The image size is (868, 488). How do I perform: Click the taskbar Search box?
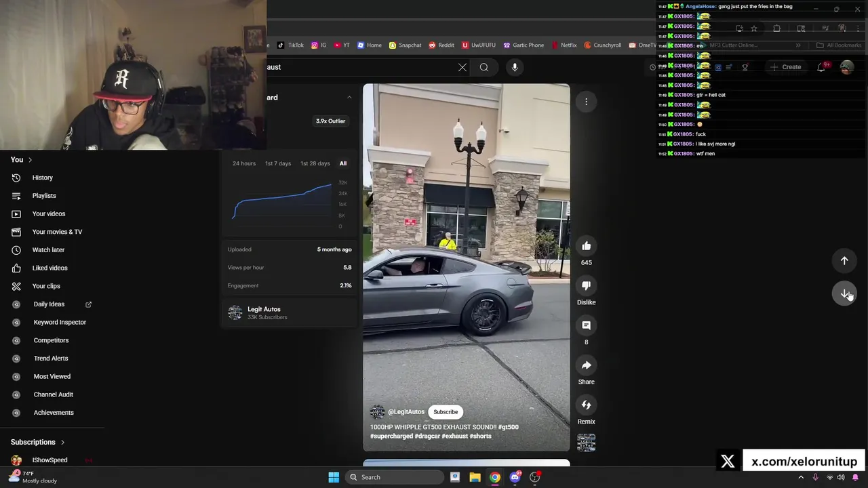pyautogui.click(x=394, y=477)
